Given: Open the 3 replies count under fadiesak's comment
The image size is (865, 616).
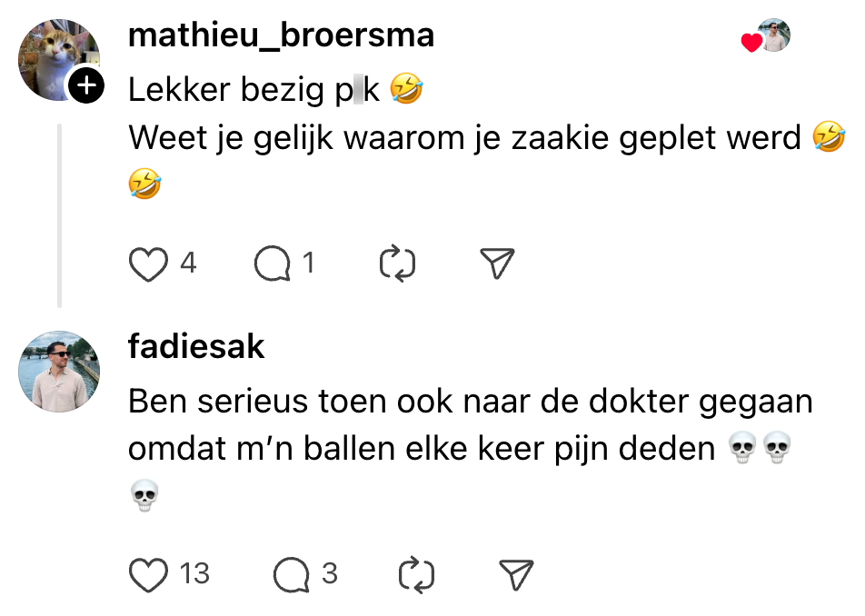Looking at the screenshot, I should click(x=330, y=574).
